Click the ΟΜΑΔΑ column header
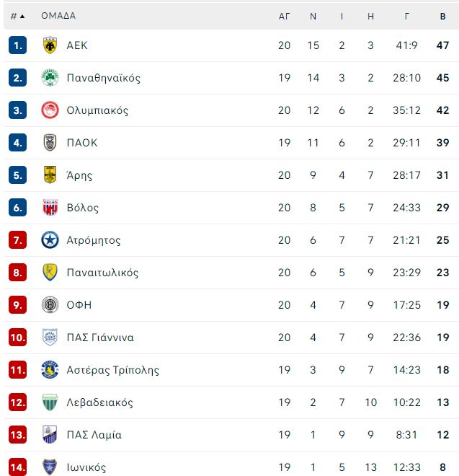This screenshot has width=459, height=476. (x=58, y=16)
